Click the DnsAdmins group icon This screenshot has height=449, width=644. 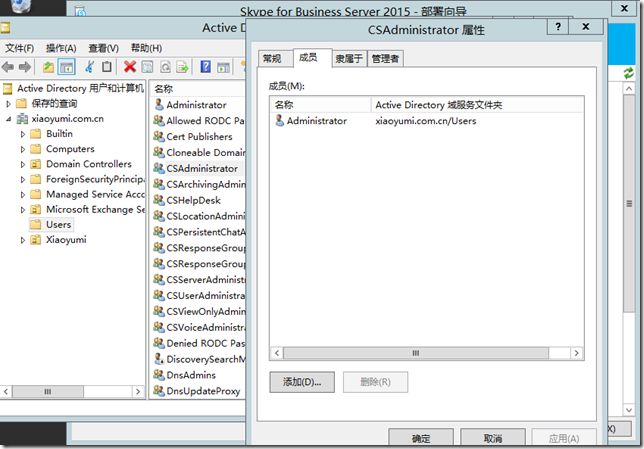(159, 375)
